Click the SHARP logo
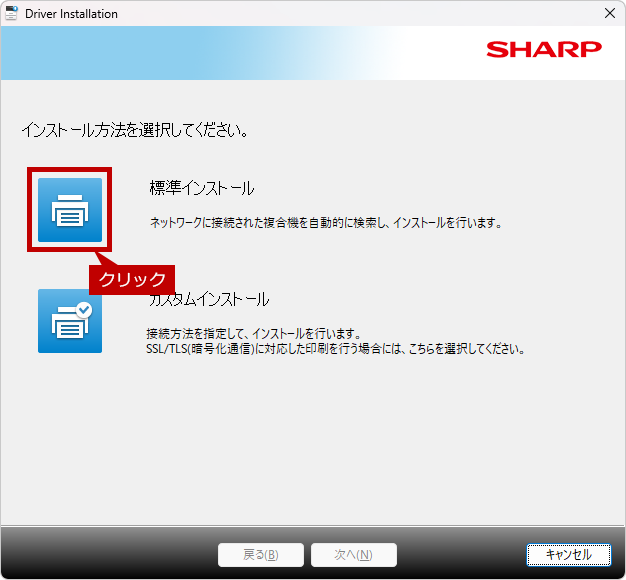The height and width of the screenshot is (580, 626). [544, 49]
